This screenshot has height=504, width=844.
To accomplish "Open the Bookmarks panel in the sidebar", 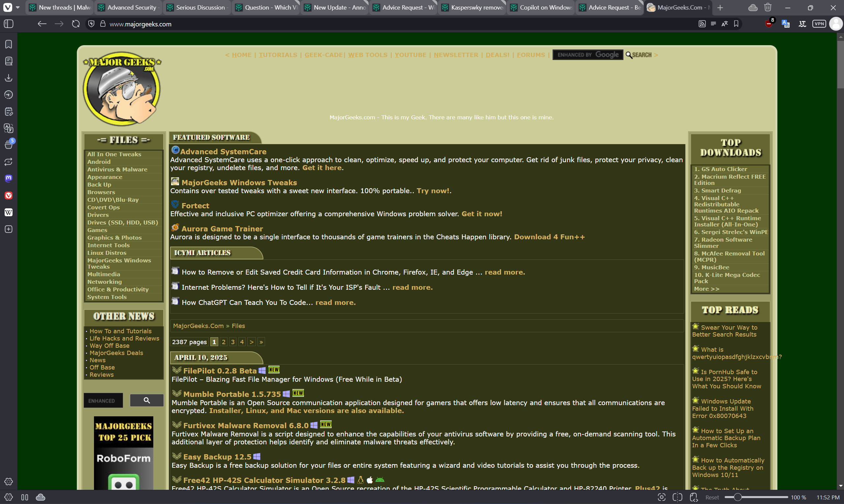I will click(x=9, y=44).
